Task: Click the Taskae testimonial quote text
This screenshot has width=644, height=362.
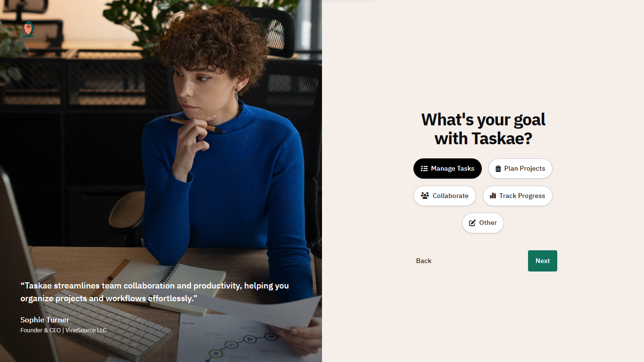Action: (155, 292)
